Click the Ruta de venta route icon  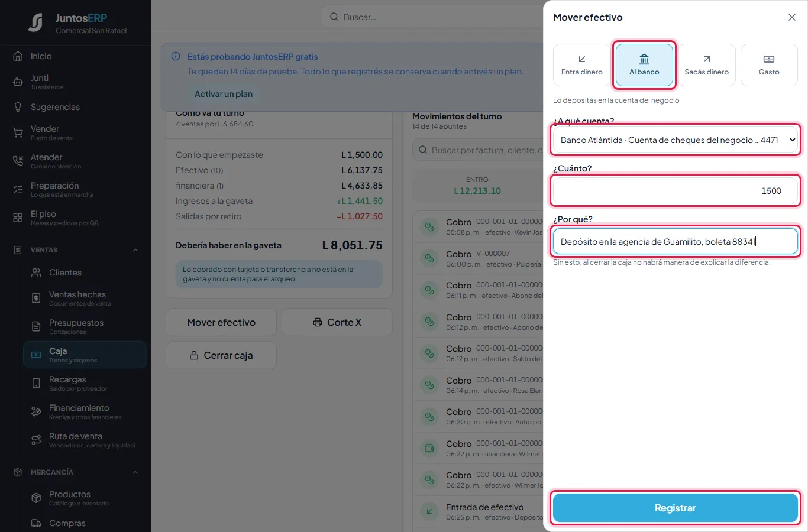(x=36, y=440)
